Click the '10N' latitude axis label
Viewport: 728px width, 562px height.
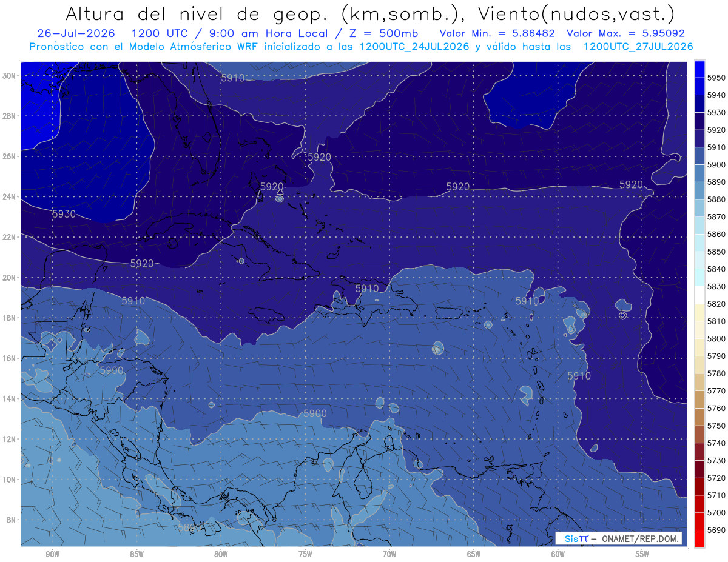[x=10, y=480]
